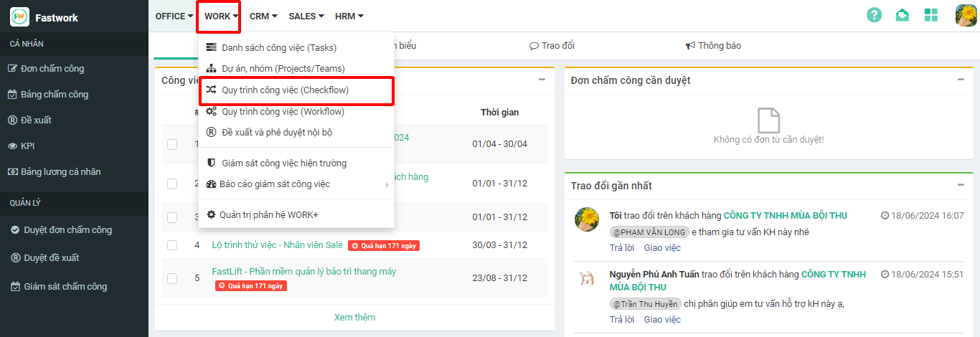
Task: Open FastLift phần mềm quản lý task link
Action: pos(304,272)
